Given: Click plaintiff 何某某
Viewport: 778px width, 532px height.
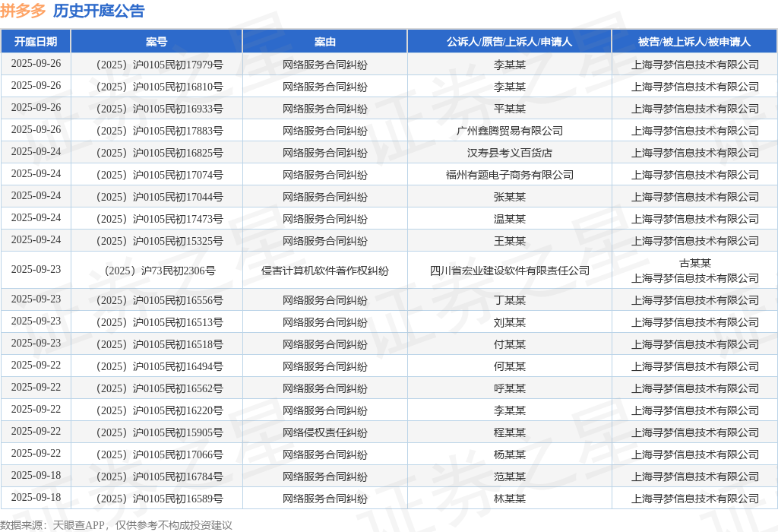Looking at the screenshot, I should pyautogui.click(x=510, y=366).
